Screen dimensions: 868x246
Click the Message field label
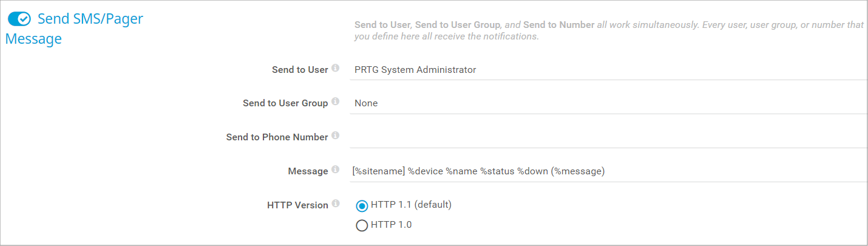[x=308, y=171]
